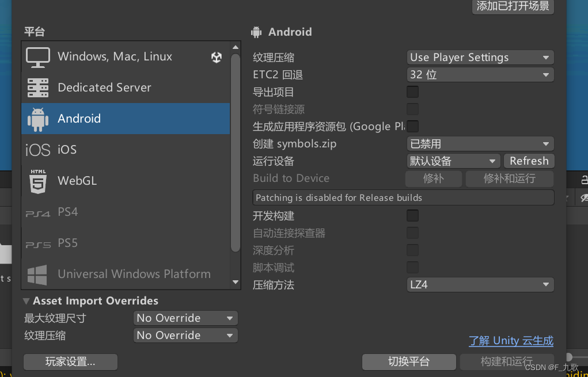
Task: Toggle the 脚本调试 checkbox
Action: click(412, 267)
